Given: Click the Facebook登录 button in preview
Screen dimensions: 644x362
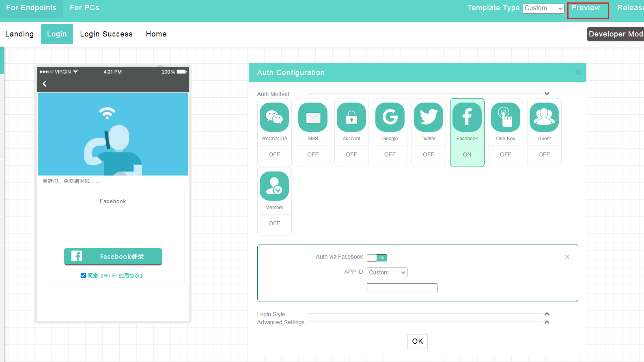Looking at the screenshot, I should (x=113, y=257).
